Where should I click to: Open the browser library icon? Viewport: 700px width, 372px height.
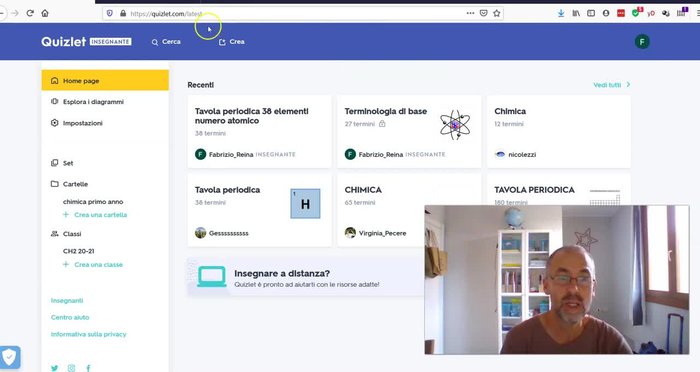(x=576, y=13)
